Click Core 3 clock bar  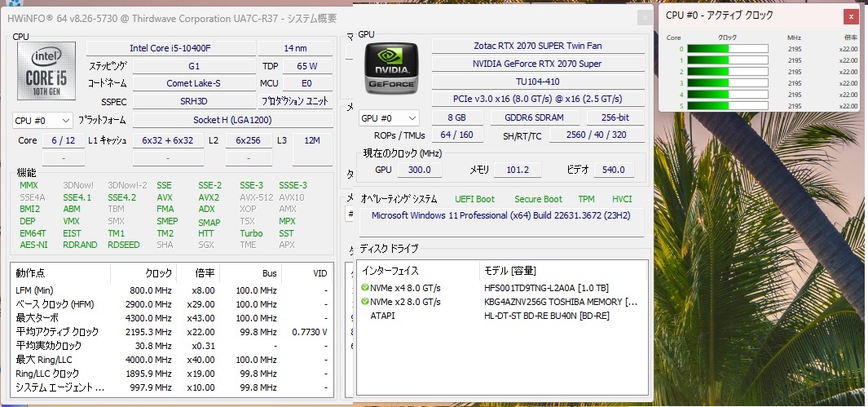727,83
